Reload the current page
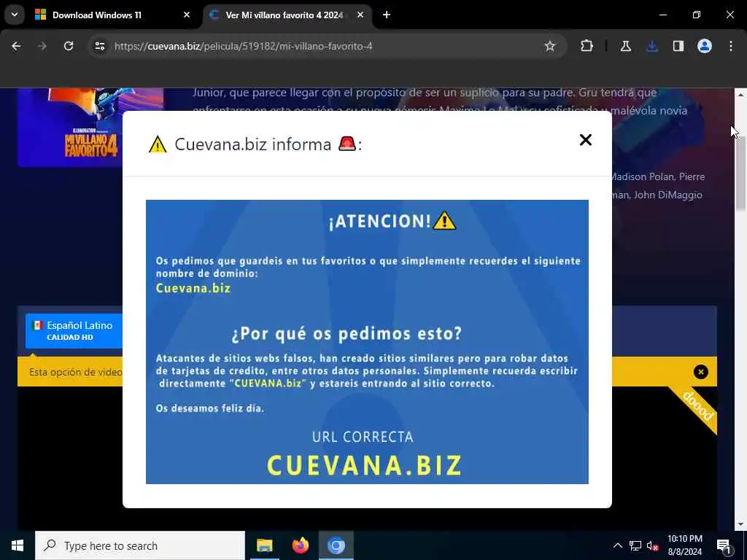 (69, 46)
